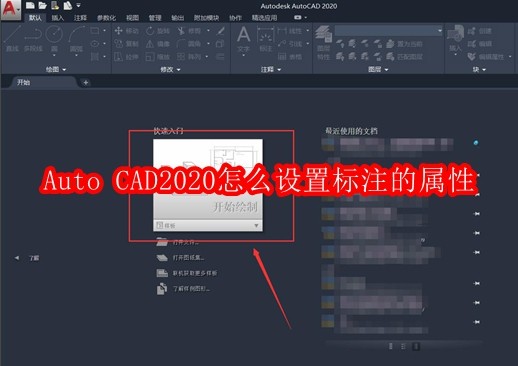
Task: Open the 图层特性 layer properties manager
Action: point(323,43)
